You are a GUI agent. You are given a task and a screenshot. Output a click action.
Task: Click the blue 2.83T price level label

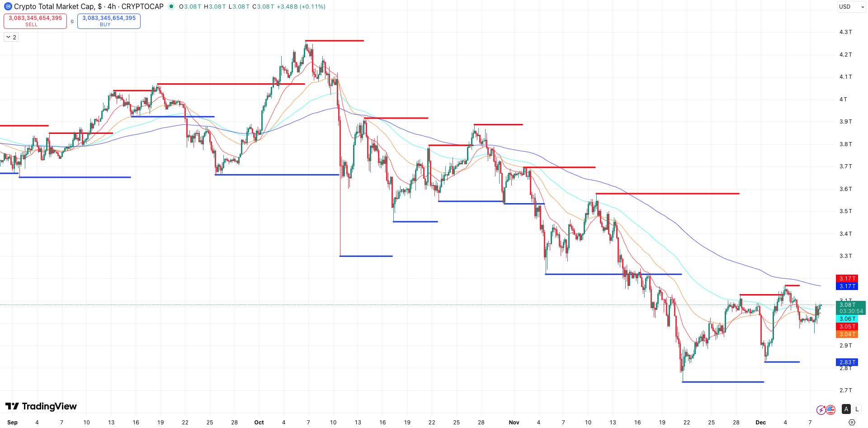click(847, 362)
